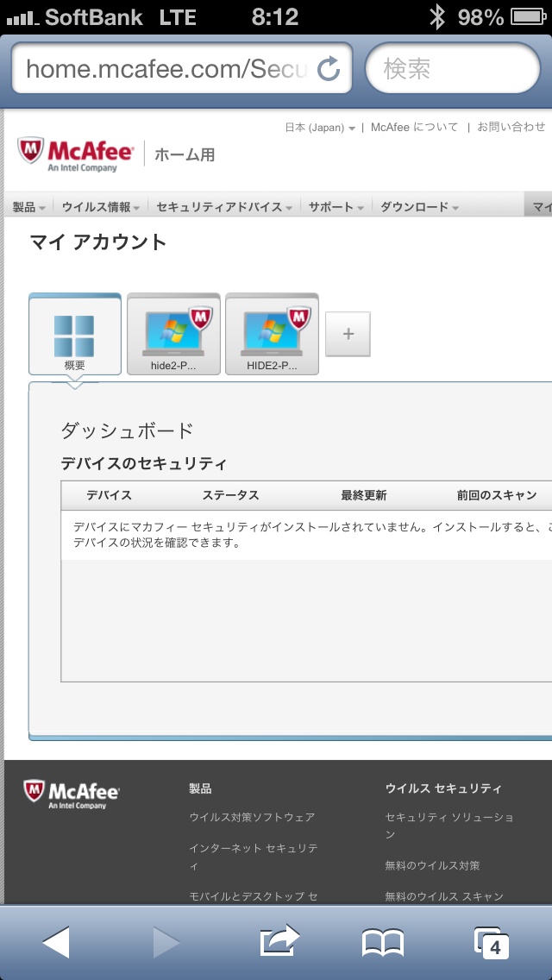Open the McAfee について link
The height and width of the screenshot is (980, 552).
pyautogui.click(x=415, y=128)
